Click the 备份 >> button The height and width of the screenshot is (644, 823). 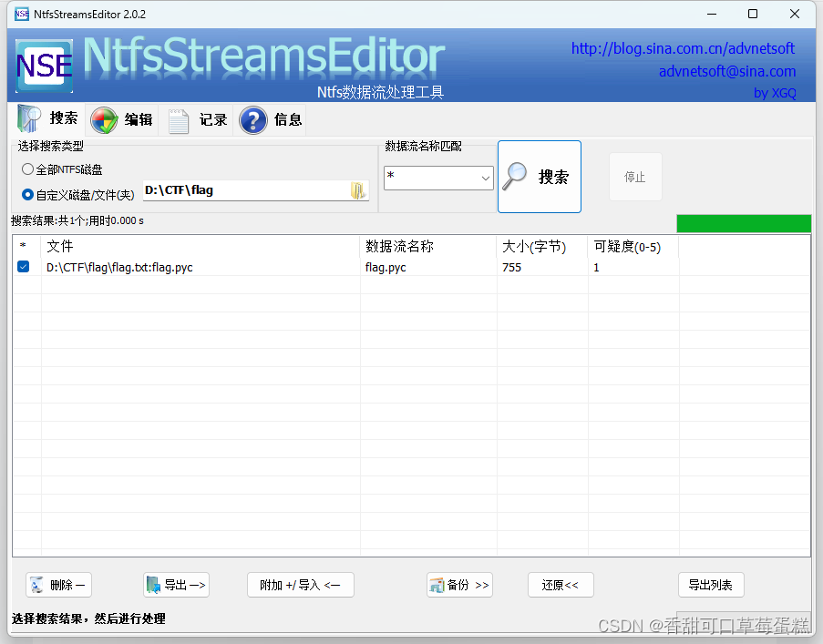[459, 585]
